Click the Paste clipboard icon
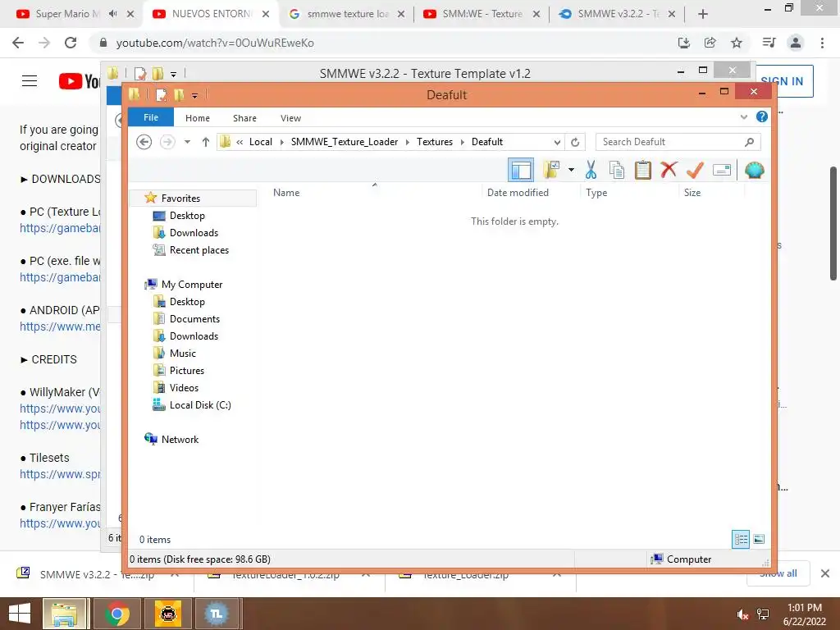Image resolution: width=840 pixels, height=630 pixels. coord(642,171)
